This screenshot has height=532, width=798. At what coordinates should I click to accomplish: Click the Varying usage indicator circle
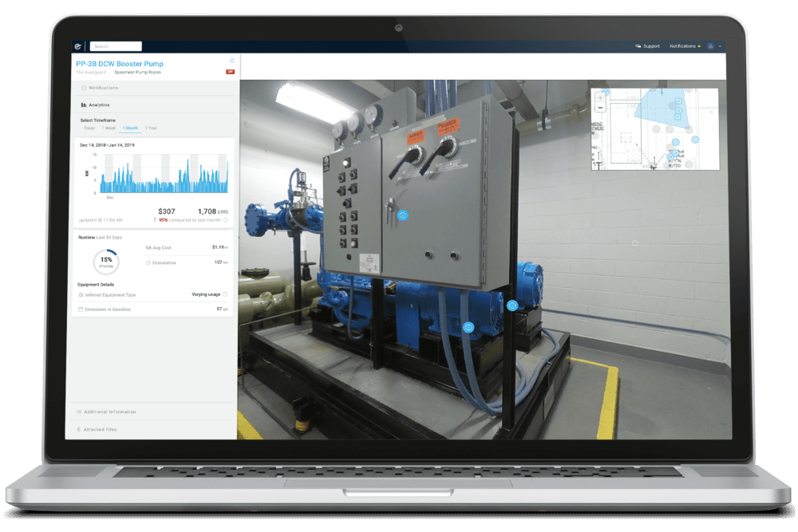tap(225, 294)
